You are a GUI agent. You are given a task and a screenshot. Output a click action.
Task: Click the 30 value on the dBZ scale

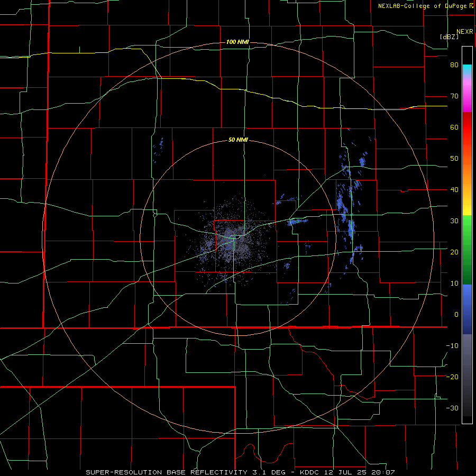tap(454, 221)
